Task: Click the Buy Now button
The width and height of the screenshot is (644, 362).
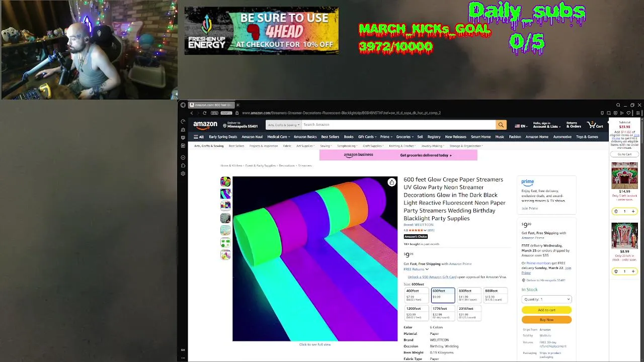Action: pos(546,320)
